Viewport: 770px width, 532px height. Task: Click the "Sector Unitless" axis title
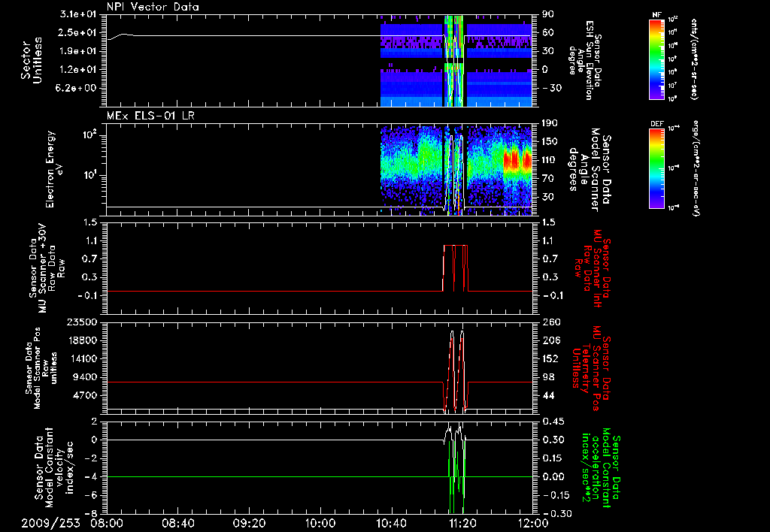click(x=32, y=60)
